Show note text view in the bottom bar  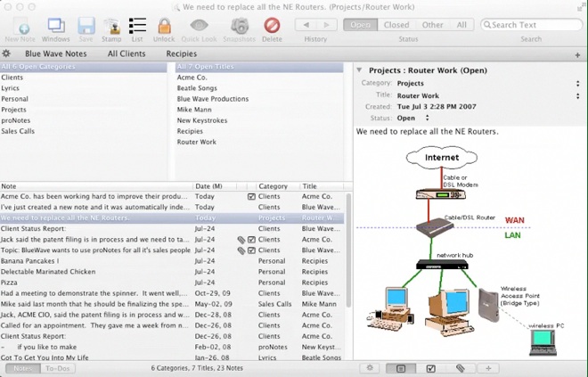(x=401, y=368)
